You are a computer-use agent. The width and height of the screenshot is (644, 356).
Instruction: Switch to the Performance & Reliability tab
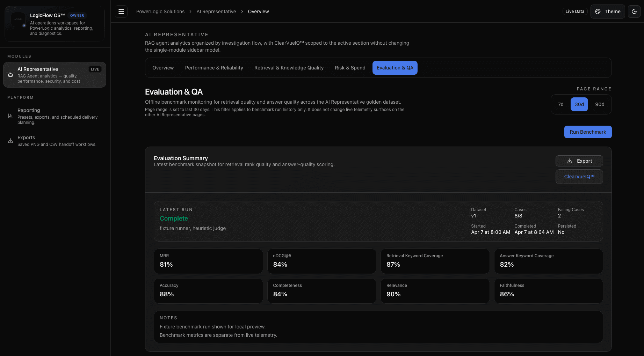[214, 68]
